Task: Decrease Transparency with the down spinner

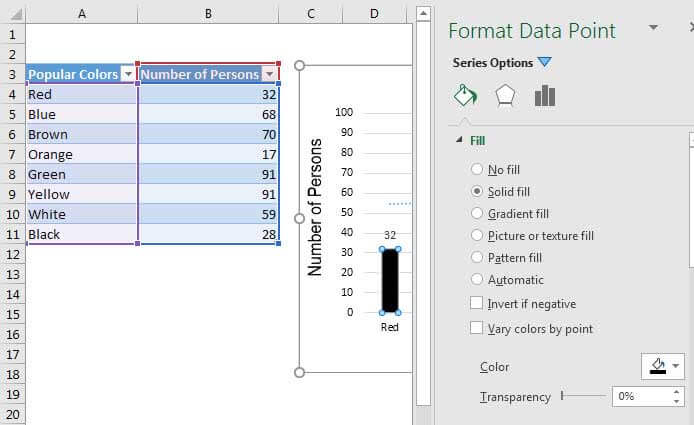Action: pyautogui.click(x=676, y=401)
